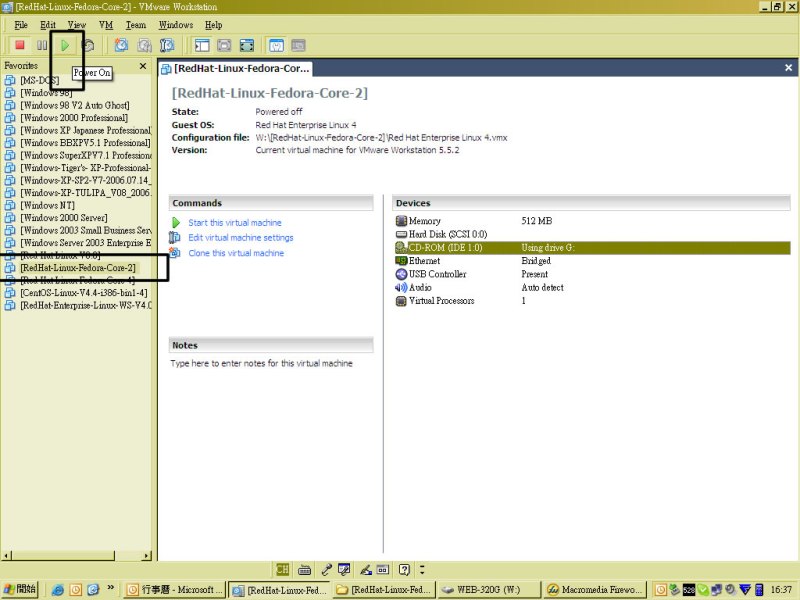Select the Ethernet device row
800x600 pixels.
click(592, 261)
